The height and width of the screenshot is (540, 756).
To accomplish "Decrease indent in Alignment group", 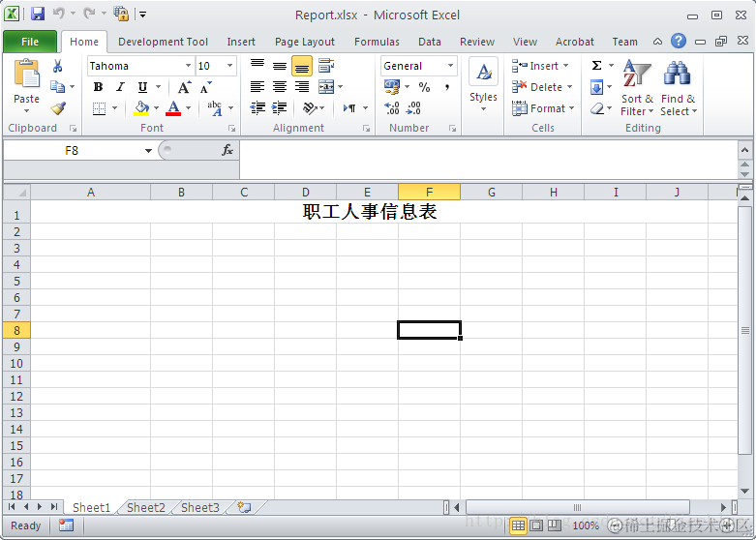I will [x=257, y=108].
